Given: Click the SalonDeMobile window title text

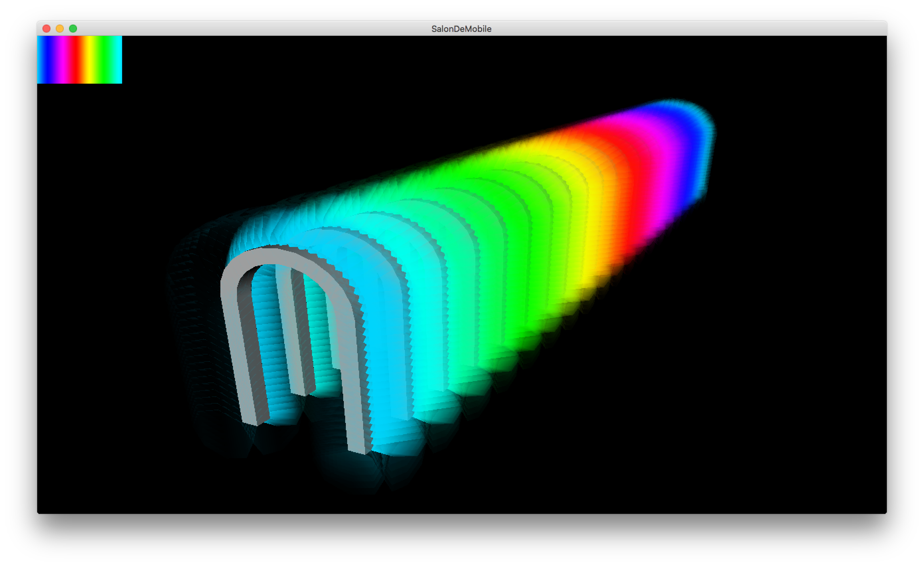Looking at the screenshot, I should 461,29.
